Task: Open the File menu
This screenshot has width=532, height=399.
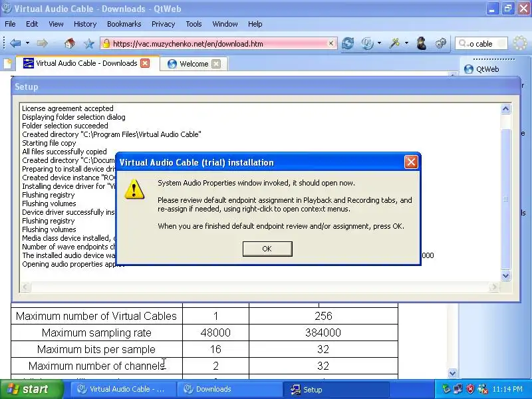Action: coord(10,24)
